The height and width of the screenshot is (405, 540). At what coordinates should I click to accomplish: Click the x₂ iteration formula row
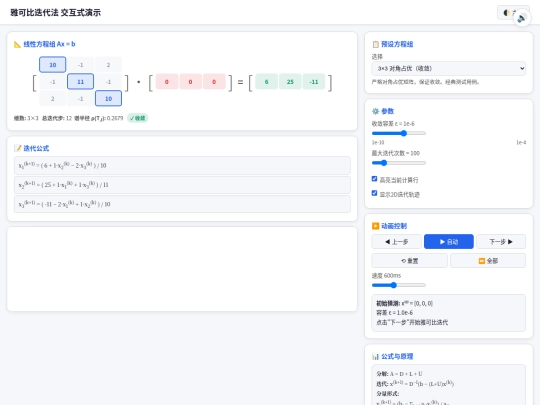(182, 185)
